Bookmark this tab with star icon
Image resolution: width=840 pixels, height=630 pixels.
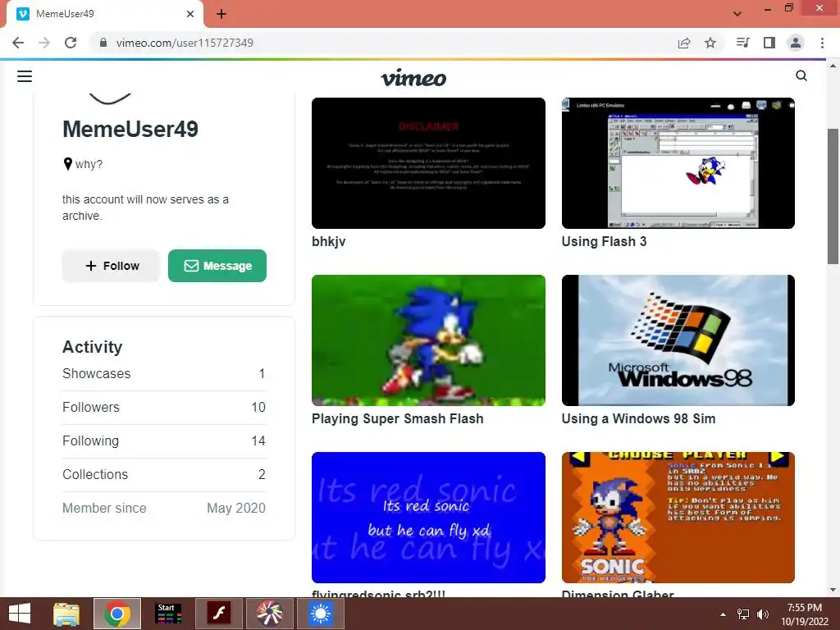pyautogui.click(x=710, y=43)
